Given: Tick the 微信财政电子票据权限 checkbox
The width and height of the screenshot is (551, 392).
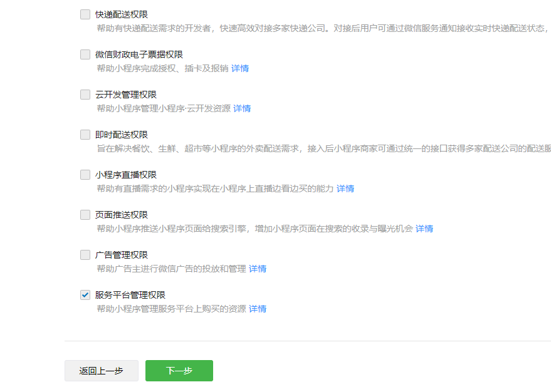Looking at the screenshot, I should tap(85, 54).
